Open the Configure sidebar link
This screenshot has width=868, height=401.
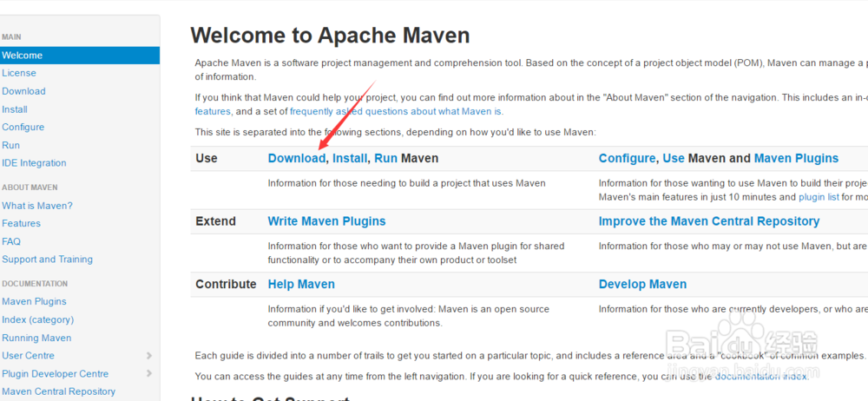pos(23,128)
